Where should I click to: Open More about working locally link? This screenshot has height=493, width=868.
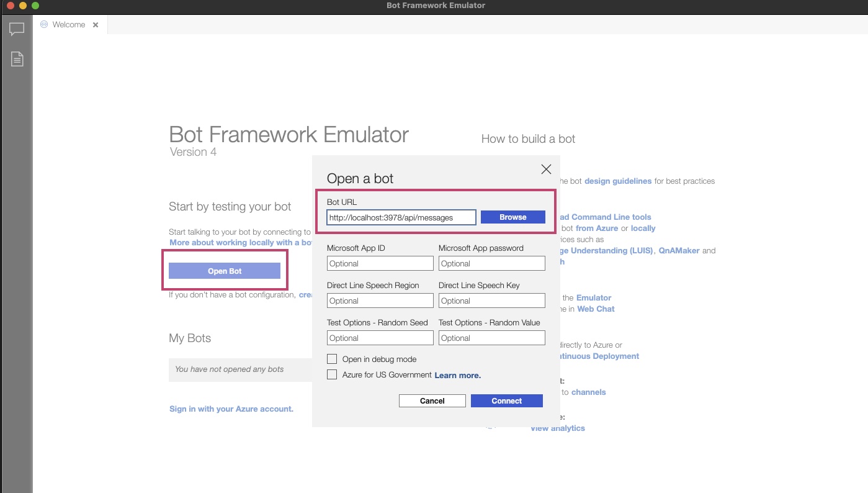pyautogui.click(x=241, y=243)
